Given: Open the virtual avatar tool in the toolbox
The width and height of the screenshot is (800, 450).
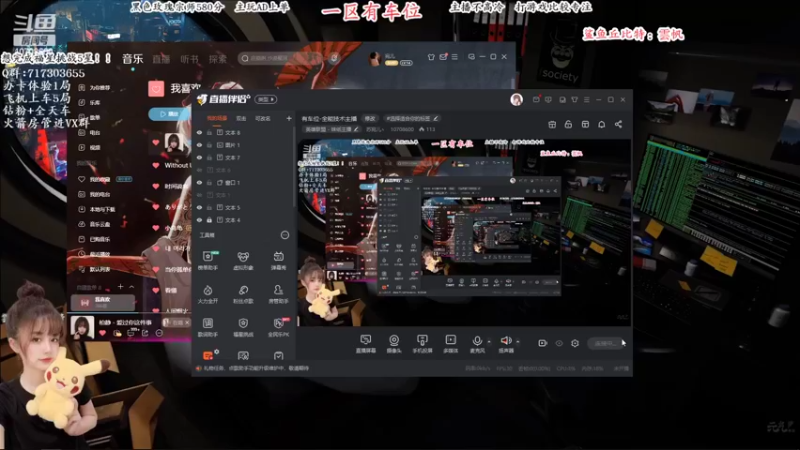Looking at the screenshot, I should click(x=243, y=260).
